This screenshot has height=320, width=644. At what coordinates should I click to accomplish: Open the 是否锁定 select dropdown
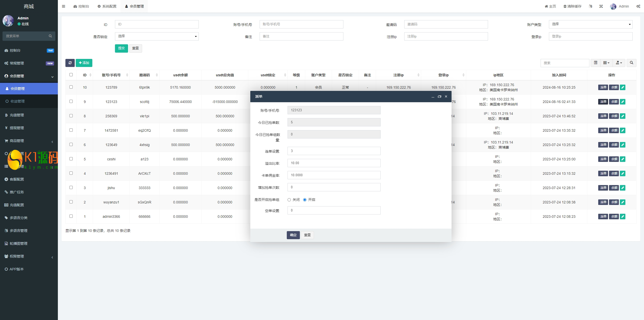(x=157, y=37)
